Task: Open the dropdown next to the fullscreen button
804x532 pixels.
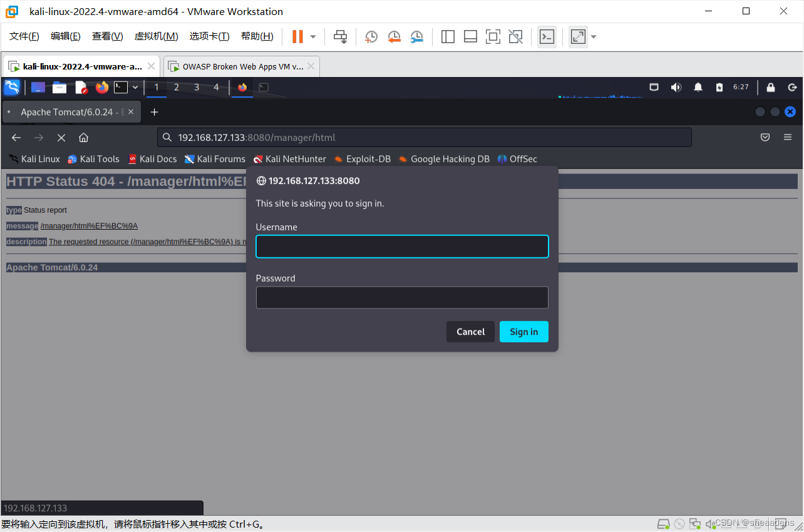Action: point(592,37)
